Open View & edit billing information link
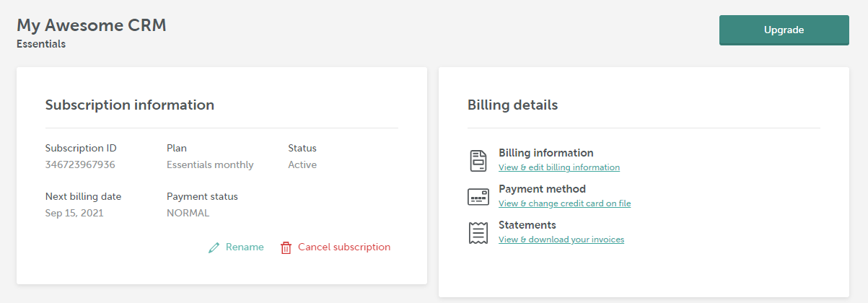Screen dimensions: 868x303 (559, 167)
